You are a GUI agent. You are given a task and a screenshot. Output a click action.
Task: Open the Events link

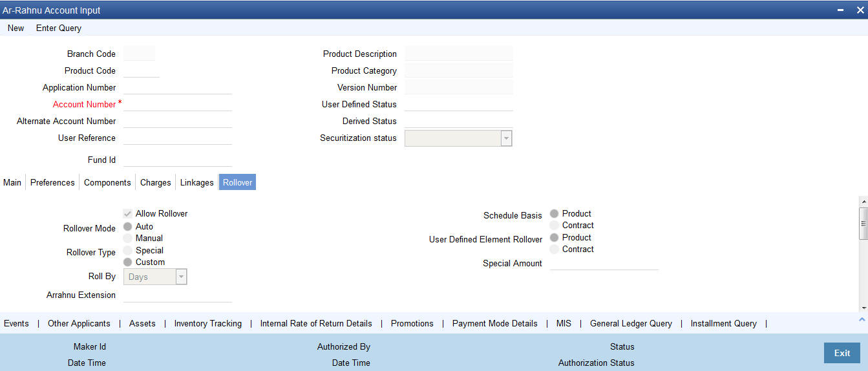(x=16, y=323)
